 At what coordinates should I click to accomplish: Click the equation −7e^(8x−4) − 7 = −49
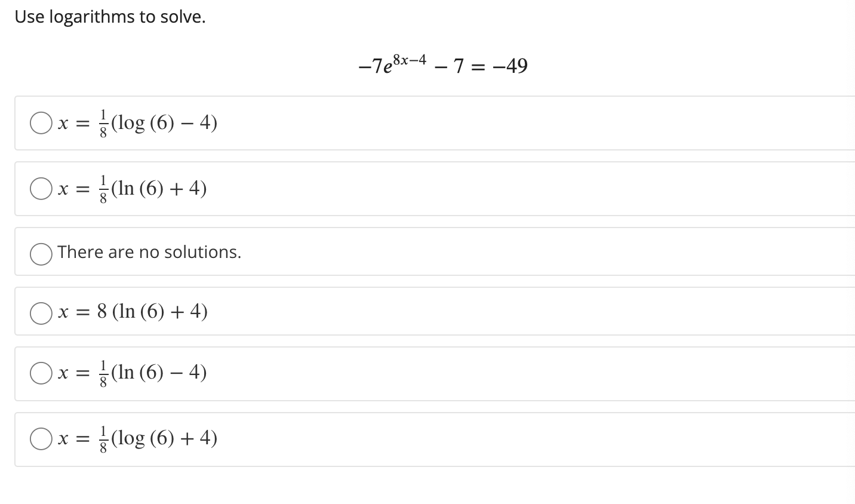pos(442,64)
